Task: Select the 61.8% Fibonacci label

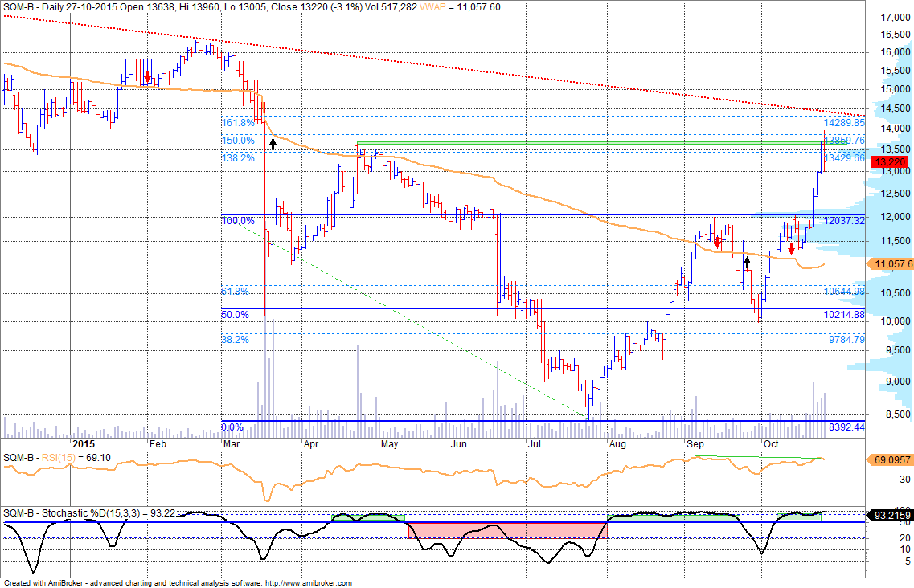Action: [236, 292]
